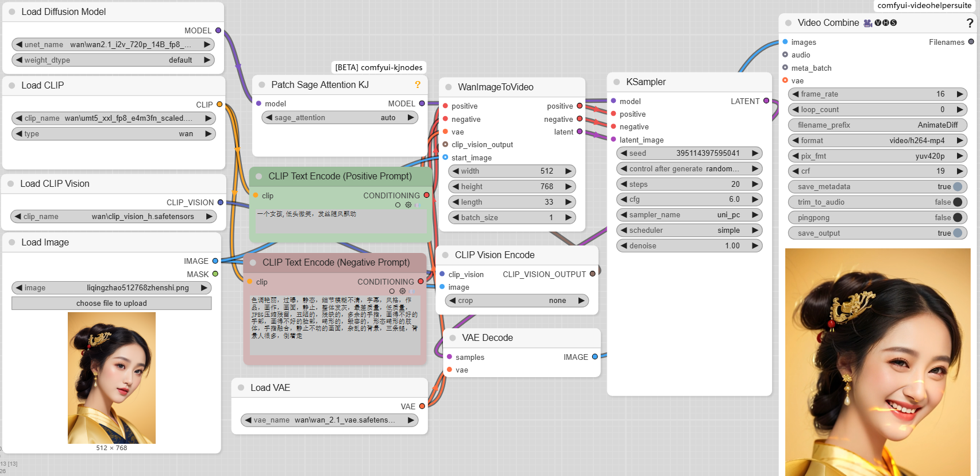Click VAE output socket on Load VAE node
Screen dimensions: 980x476
pos(422,406)
